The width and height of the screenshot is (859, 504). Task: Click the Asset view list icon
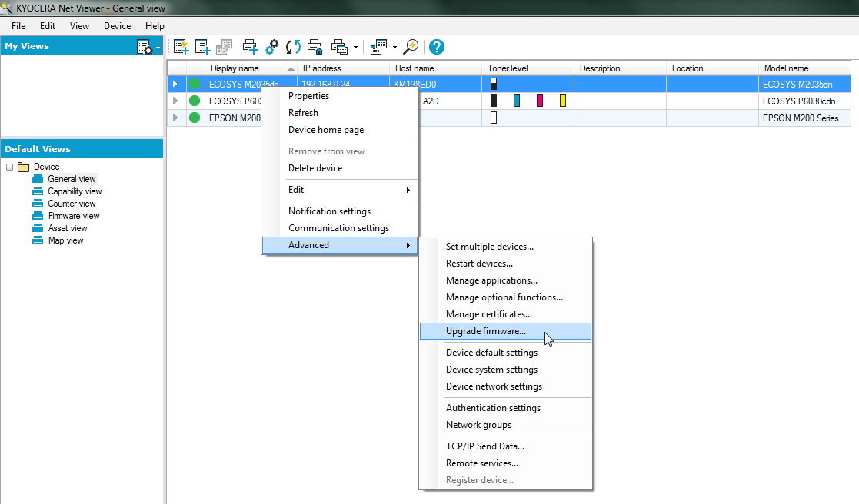38,228
